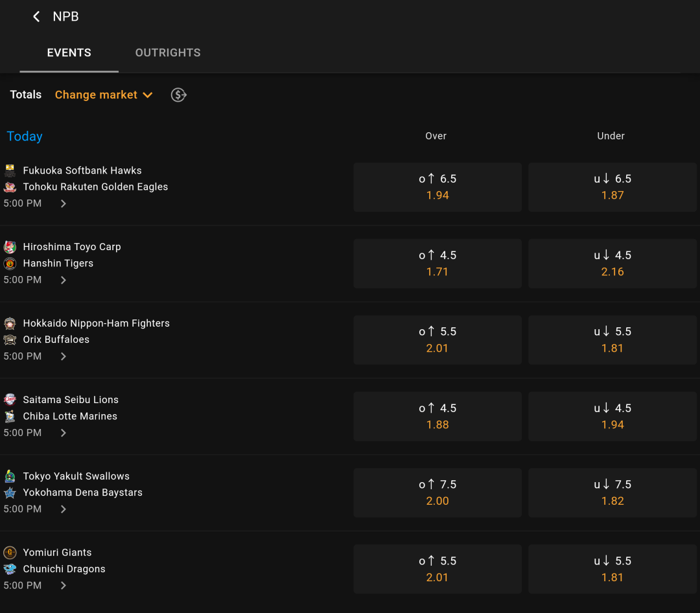
Task: Bet under 7.5 at 1.82 Swallows game
Action: click(612, 493)
